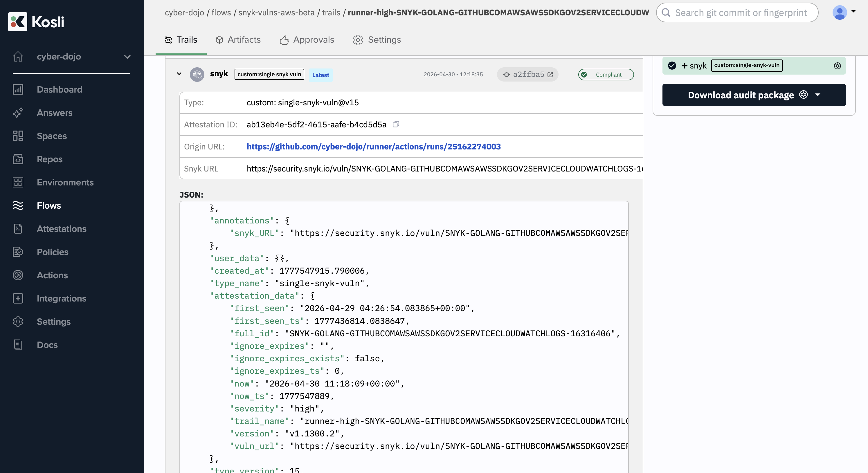Click the a2ffba5 commit pill
Image resolution: width=868 pixels, height=473 pixels.
pyautogui.click(x=528, y=75)
